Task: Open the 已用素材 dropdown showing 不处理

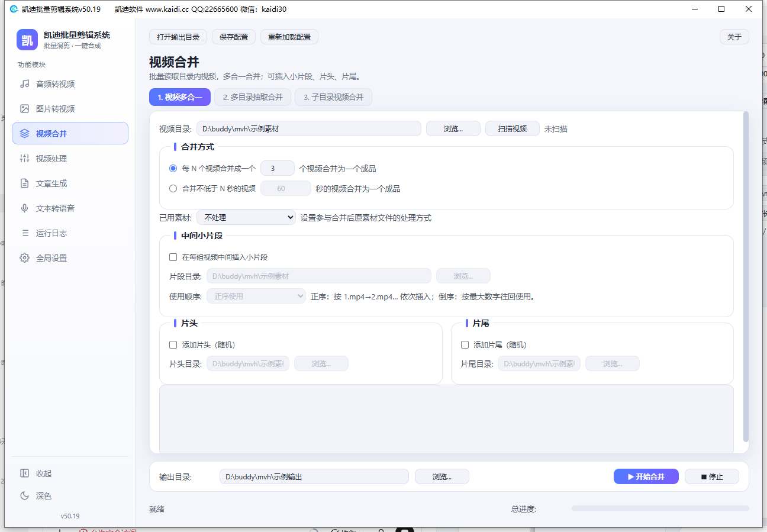Action: (x=246, y=218)
